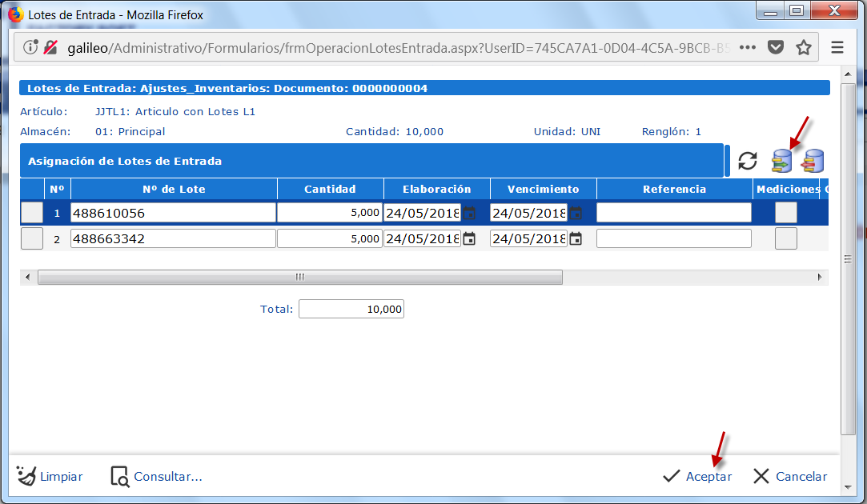Click Aceptar to confirm lots
867x504 pixels.
[x=697, y=476]
